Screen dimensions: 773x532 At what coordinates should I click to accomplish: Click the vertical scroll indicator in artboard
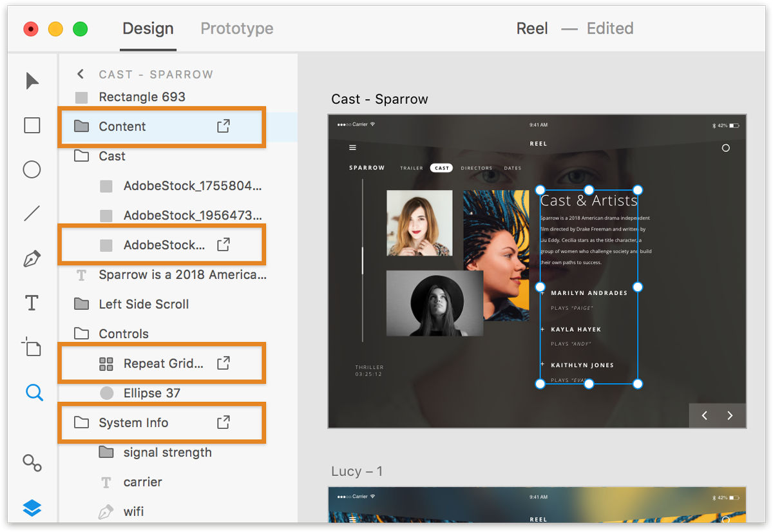tap(363, 260)
